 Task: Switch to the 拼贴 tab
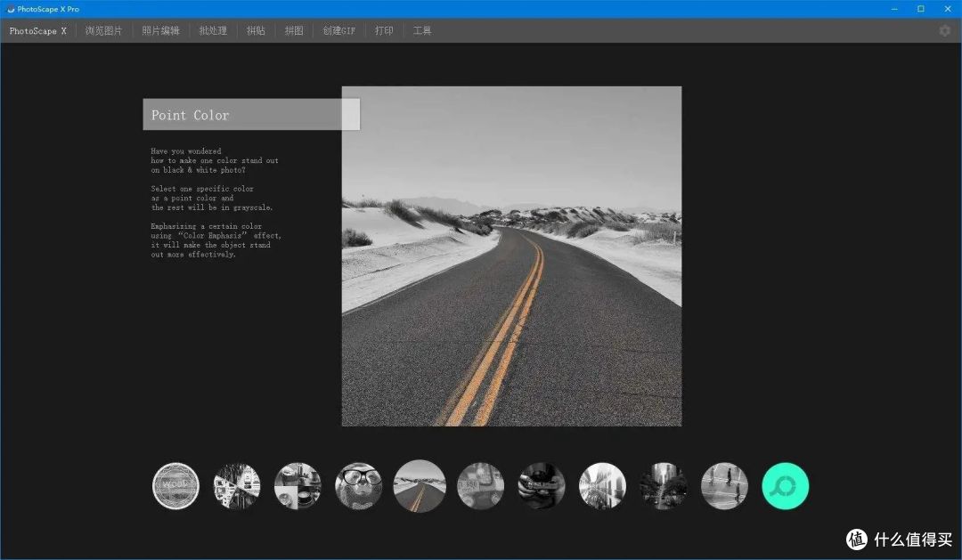tap(256, 30)
